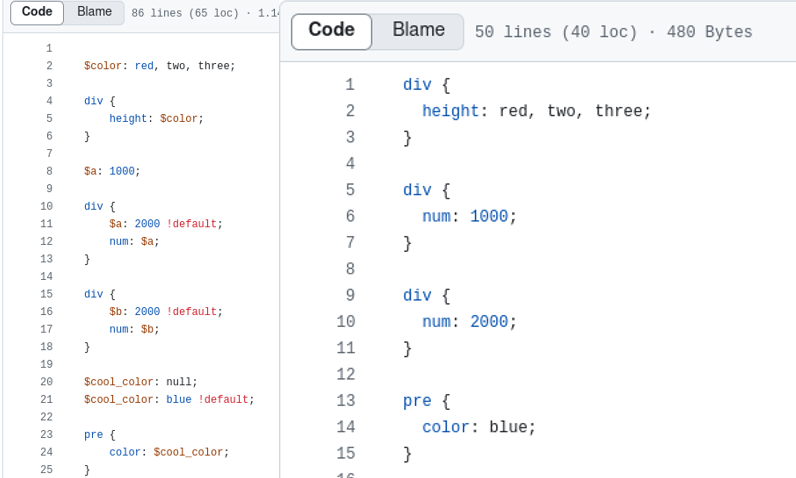Image resolution: width=796 pixels, height=478 pixels.
Task: Click the 'pre' selector in the right pane
Action: click(x=417, y=401)
